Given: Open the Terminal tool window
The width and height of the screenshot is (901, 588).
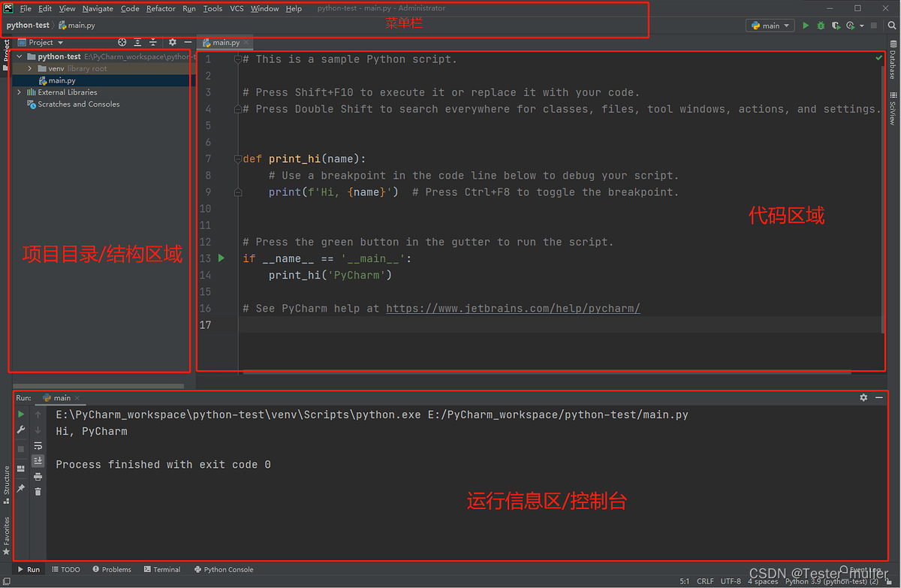Looking at the screenshot, I should [162, 569].
